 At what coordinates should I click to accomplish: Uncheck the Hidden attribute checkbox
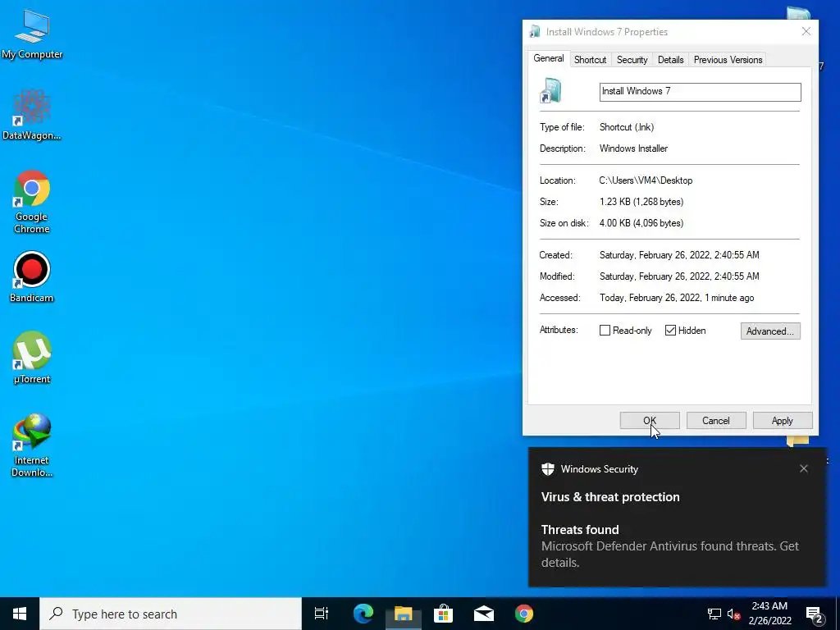670,331
